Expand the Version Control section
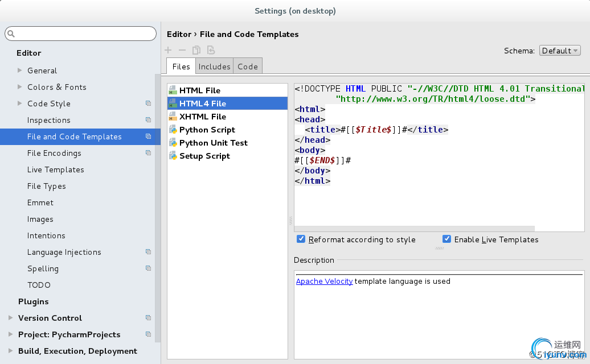Image resolution: width=590 pixels, height=364 pixels. 10,318
